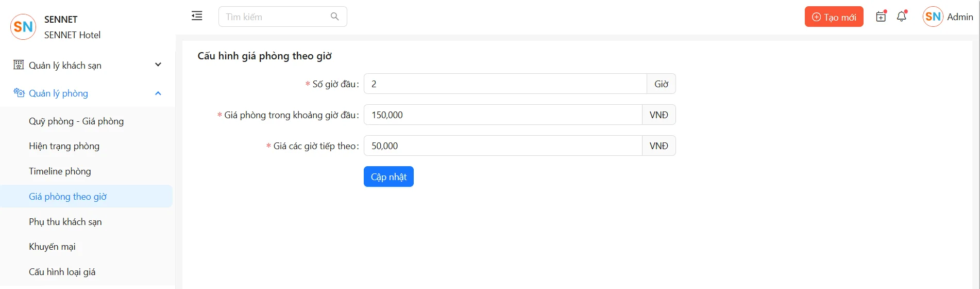This screenshot has width=980, height=289.
Task: Click the Admin avatar icon
Action: [933, 17]
